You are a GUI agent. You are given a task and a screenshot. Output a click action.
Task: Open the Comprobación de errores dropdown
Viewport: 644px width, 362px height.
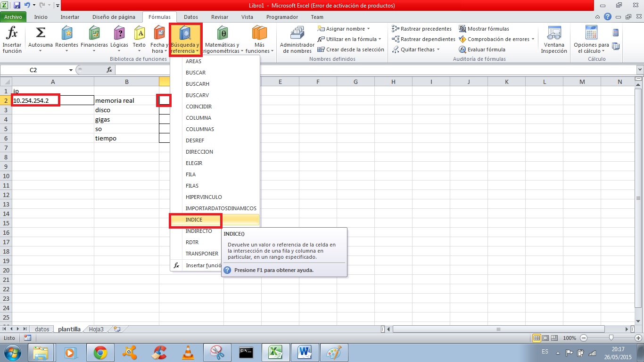[x=496, y=39]
